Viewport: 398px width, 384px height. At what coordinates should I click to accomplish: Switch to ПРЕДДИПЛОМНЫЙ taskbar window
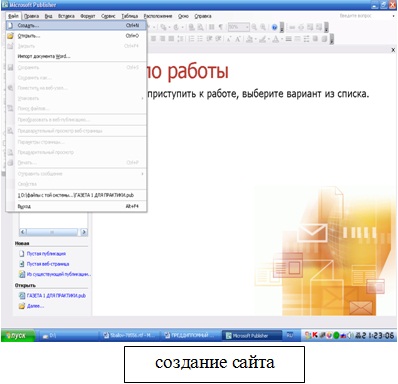[x=191, y=336]
